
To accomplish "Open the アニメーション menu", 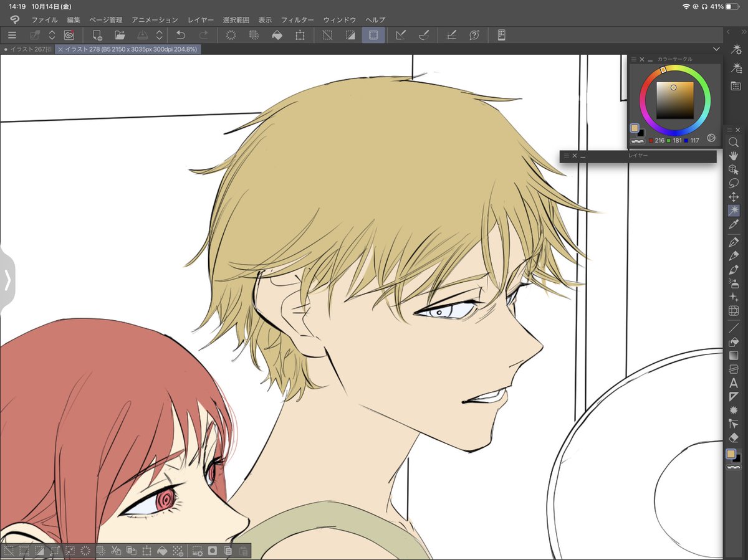I will (x=155, y=20).
